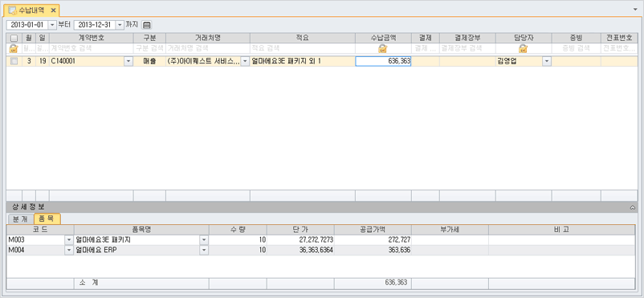The width and height of the screenshot is (644, 298).
Task: Expand the (주)아이퀘스트 서비스 customer dropdown
Action: tap(245, 61)
